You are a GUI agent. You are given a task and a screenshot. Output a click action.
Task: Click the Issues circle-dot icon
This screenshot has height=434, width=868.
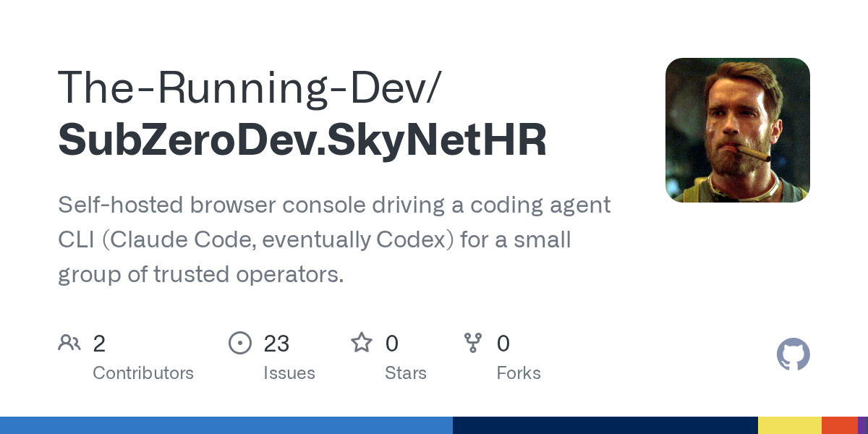tap(239, 343)
